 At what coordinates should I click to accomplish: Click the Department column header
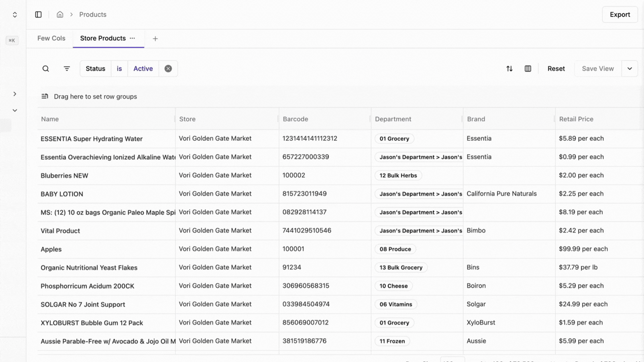(393, 119)
